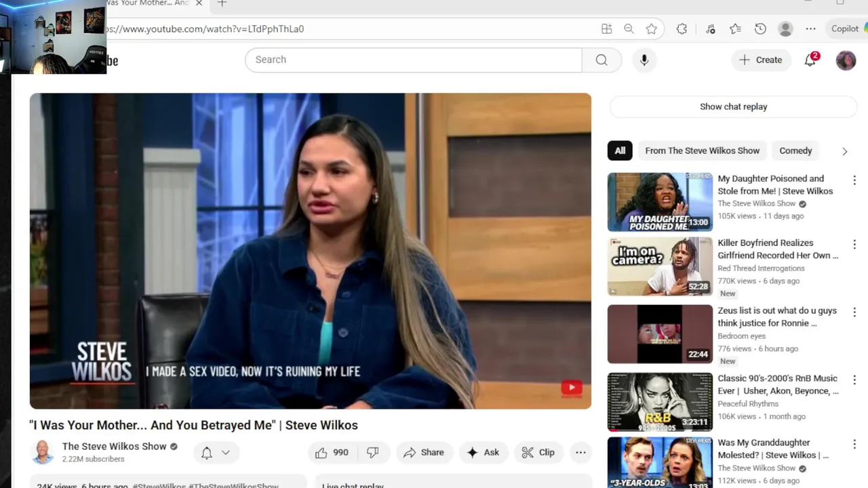
Task: Focus the YouTube search box
Action: click(414, 60)
